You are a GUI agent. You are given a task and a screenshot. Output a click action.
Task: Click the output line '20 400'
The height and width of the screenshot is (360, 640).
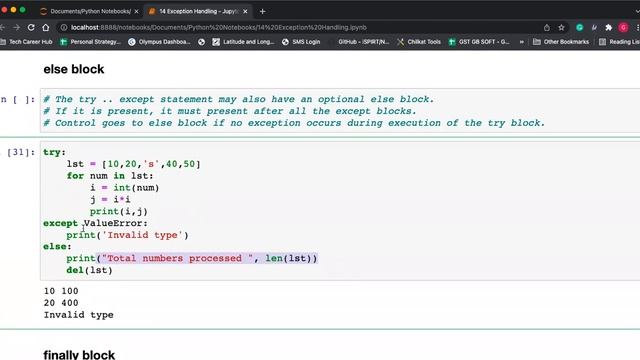[x=61, y=303]
